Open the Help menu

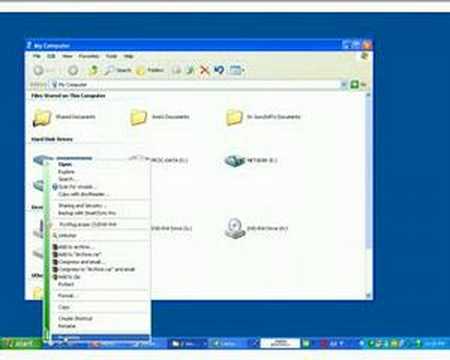128,56
